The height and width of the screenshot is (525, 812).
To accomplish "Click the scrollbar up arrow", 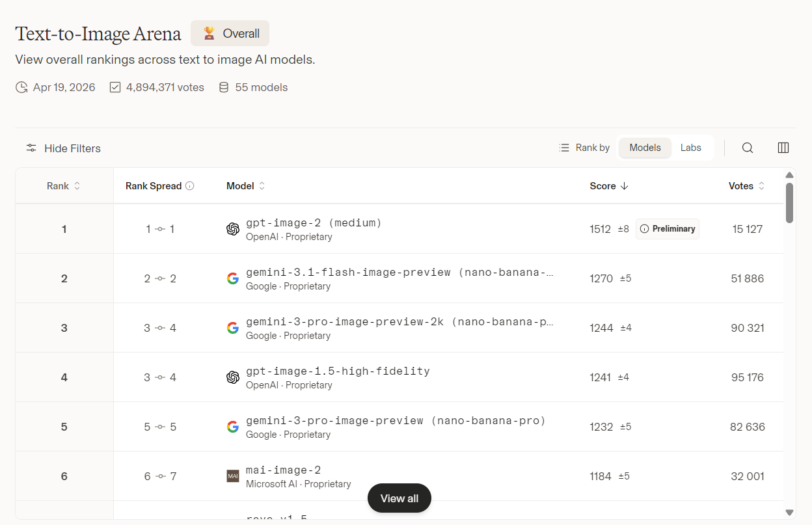I will coord(789,175).
